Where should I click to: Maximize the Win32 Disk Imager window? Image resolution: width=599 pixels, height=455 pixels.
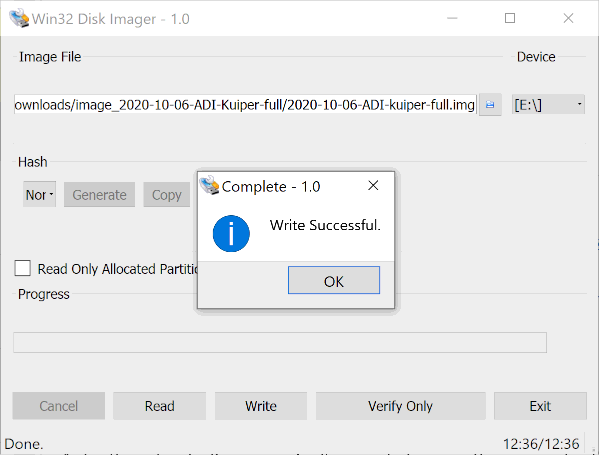click(510, 18)
